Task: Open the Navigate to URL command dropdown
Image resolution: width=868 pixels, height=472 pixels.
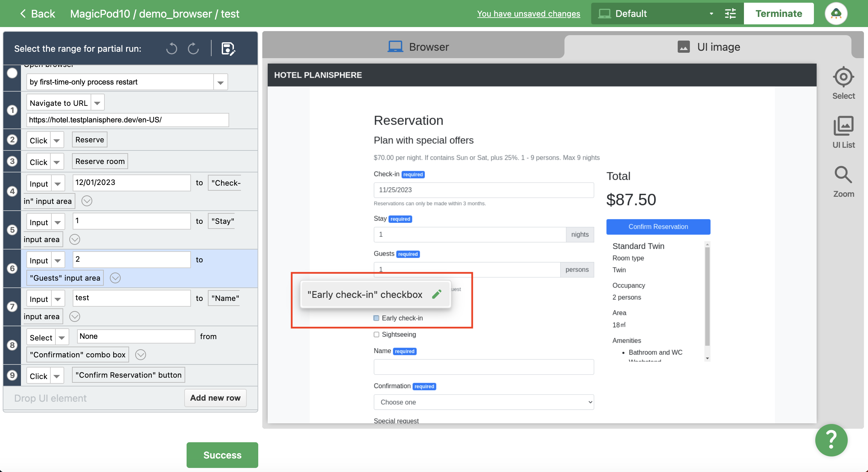Action: click(97, 103)
